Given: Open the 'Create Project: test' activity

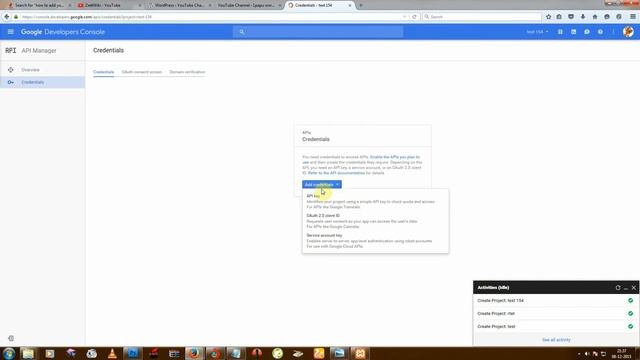Looking at the screenshot, I should pyautogui.click(x=556, y=327).
